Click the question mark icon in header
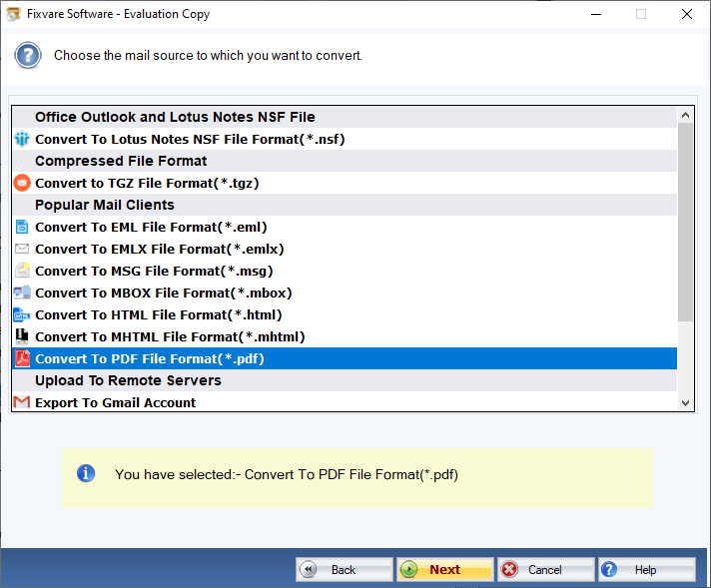 tap(28, 55)
